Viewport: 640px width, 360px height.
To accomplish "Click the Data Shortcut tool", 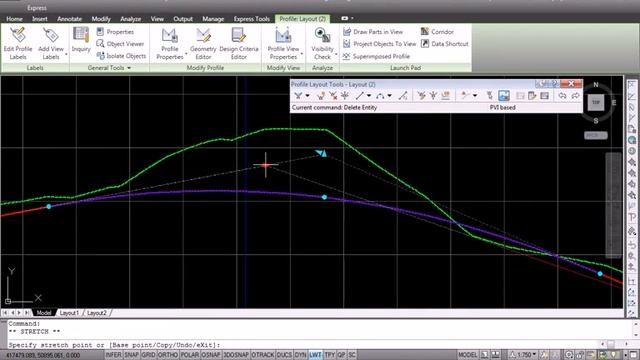I will 444,44.
